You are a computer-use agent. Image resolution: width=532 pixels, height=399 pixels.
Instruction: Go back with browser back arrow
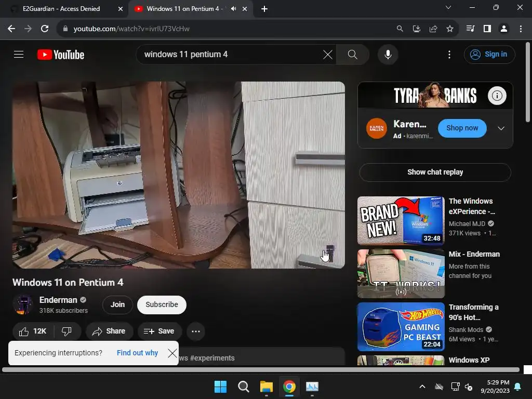(x=11, y=29)
